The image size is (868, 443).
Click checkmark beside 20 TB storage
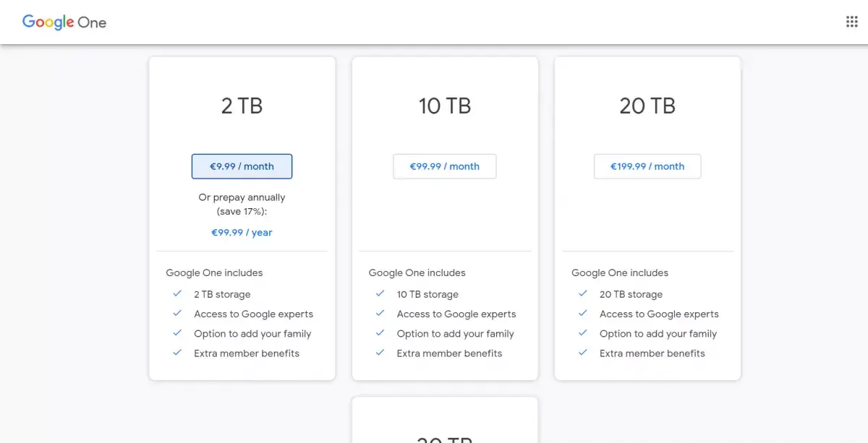click(583, 293)
